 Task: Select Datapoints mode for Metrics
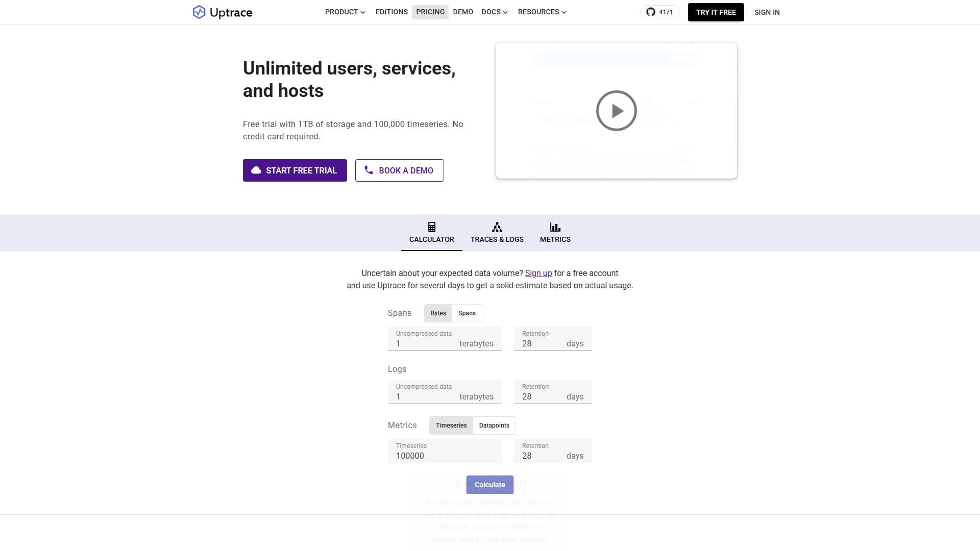[x=494, y=425]
